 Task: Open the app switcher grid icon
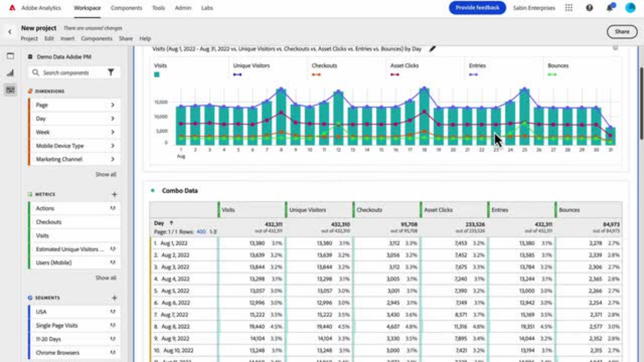[x=569, y=8]
